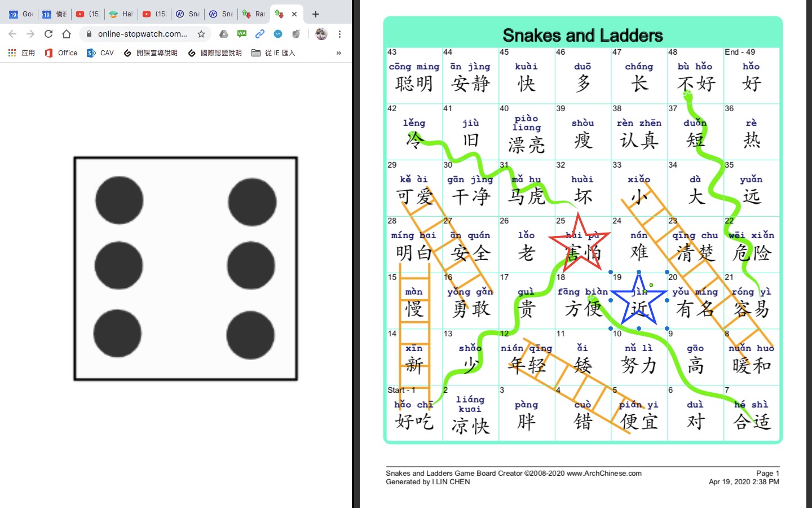Click square 6 对
812x508 pixels.
coord(696,414)
